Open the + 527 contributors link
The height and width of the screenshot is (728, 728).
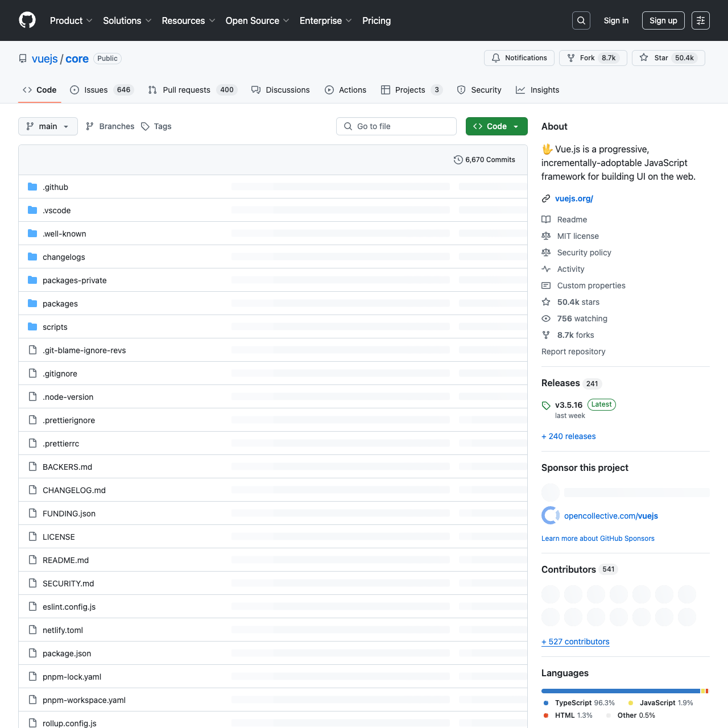coord(575,642)
